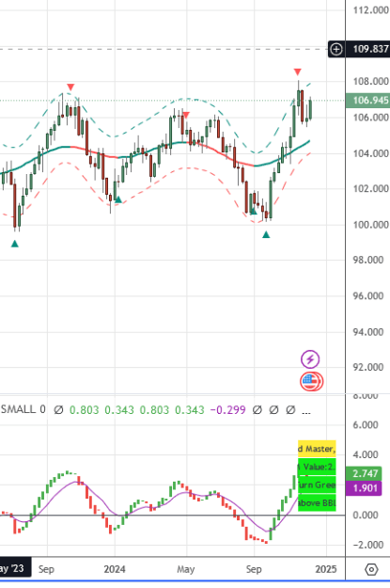The width and height of the screenshot is (390, 588).
Task: Click the SMALL 0 indicator title
Action: (23, 409)
